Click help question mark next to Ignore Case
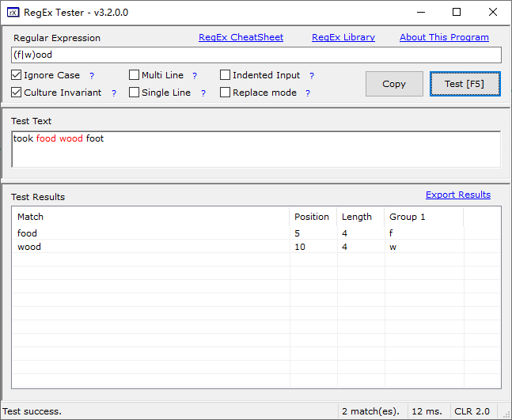Viewport: 512px width, 420px height. click(92, 76)
